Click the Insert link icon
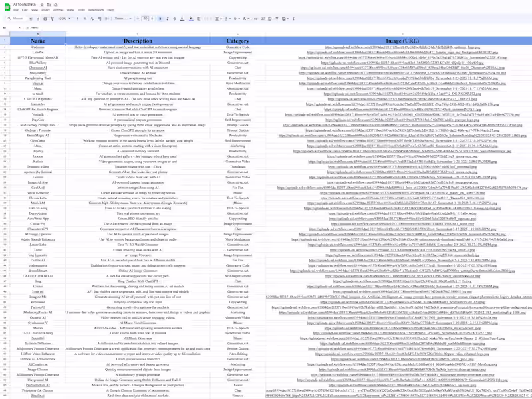Image resolution: width=532 pixels, height=399 pixels. pos(255,19)
